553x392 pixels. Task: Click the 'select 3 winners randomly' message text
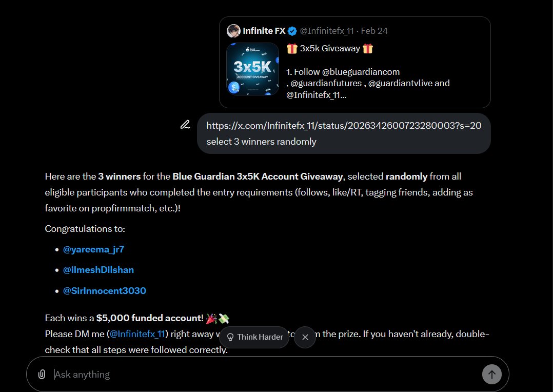(x=261, y=142)
